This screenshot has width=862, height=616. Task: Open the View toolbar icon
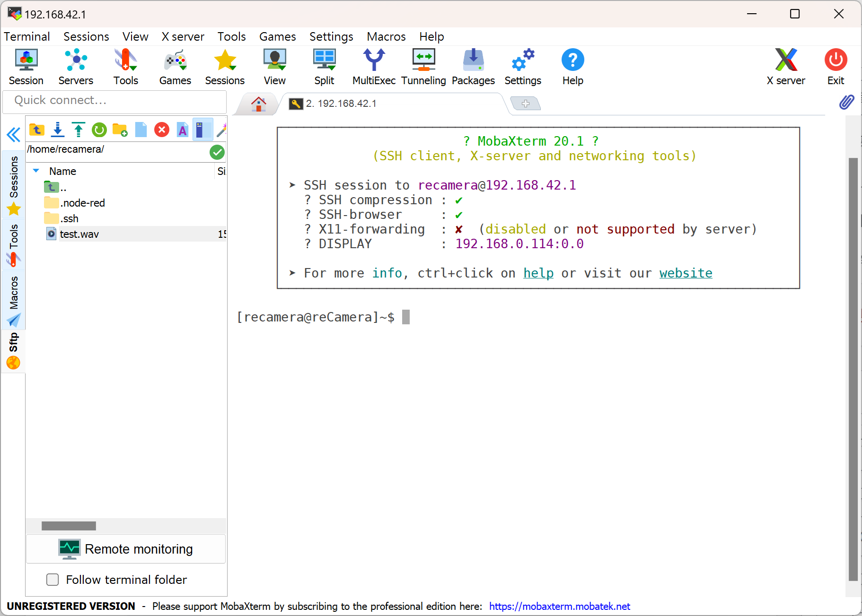[274, 67]
